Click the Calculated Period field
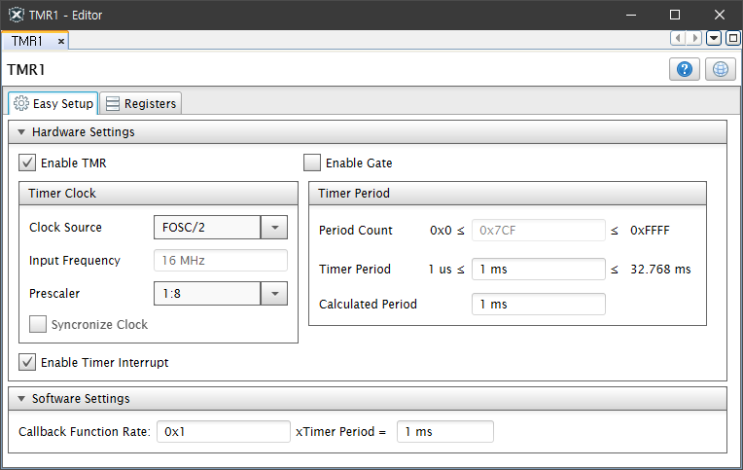 pyautogui.click(x=538, y=304)
